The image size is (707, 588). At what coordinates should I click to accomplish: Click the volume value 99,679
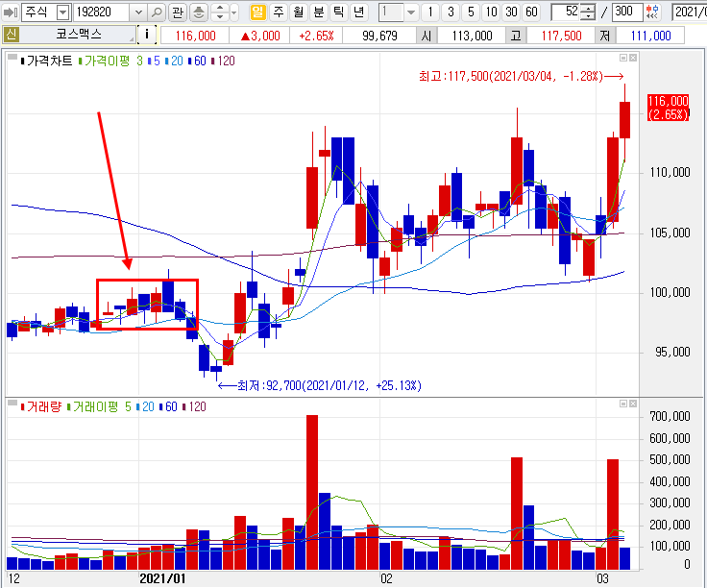point(379,36)
